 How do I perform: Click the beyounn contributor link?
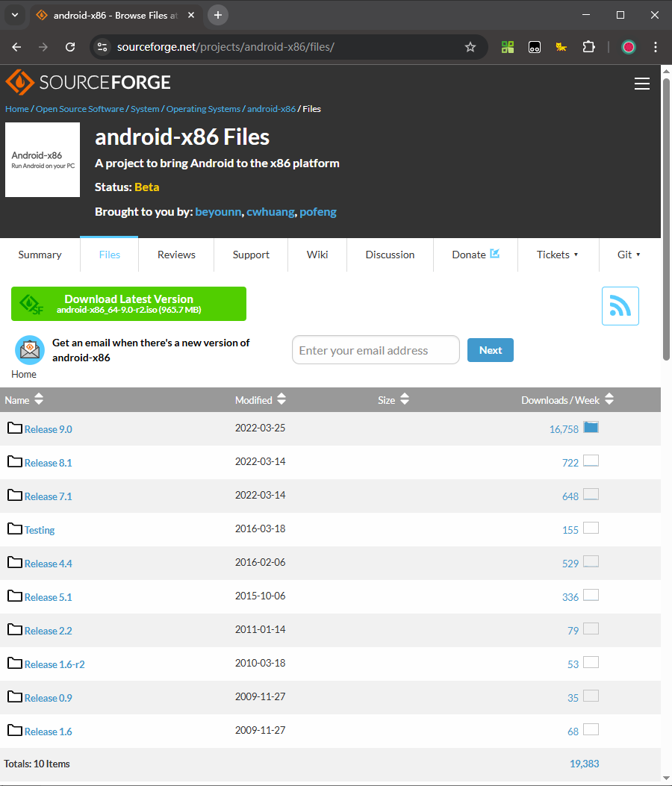pyautogui.click(x=218, y=212)
